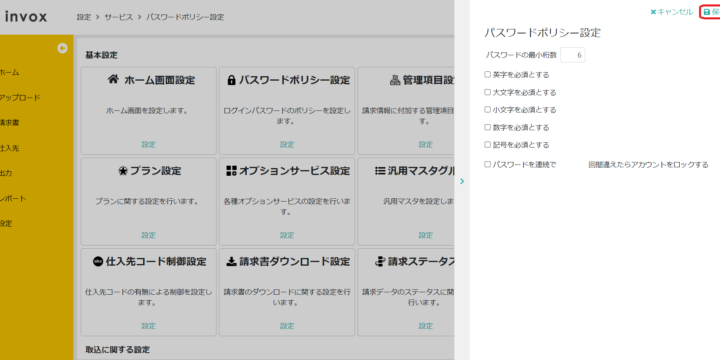Click the save floppy icon

[707, 12]
